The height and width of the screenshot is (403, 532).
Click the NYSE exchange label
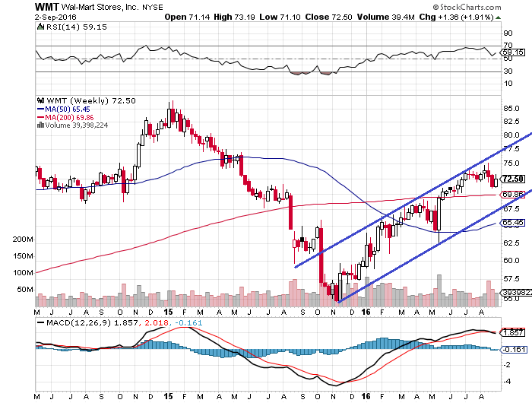[x=152, y=7]
